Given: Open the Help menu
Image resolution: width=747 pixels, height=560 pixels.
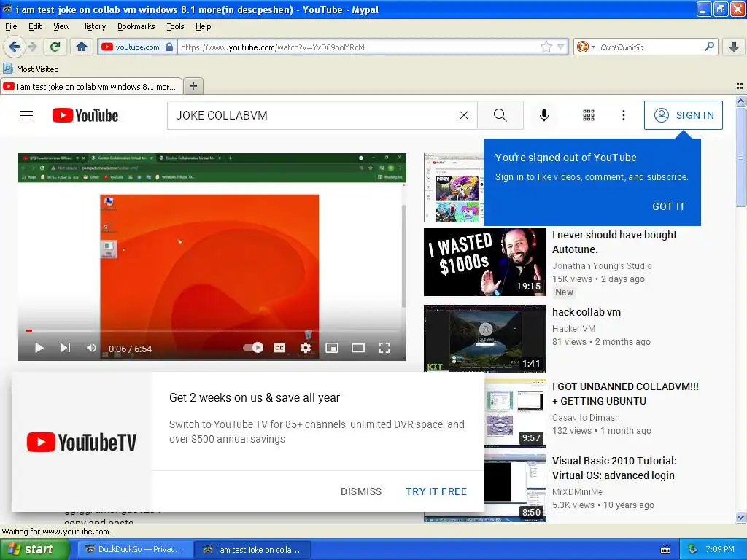Looking at the screenshot, I should (203, 26).
